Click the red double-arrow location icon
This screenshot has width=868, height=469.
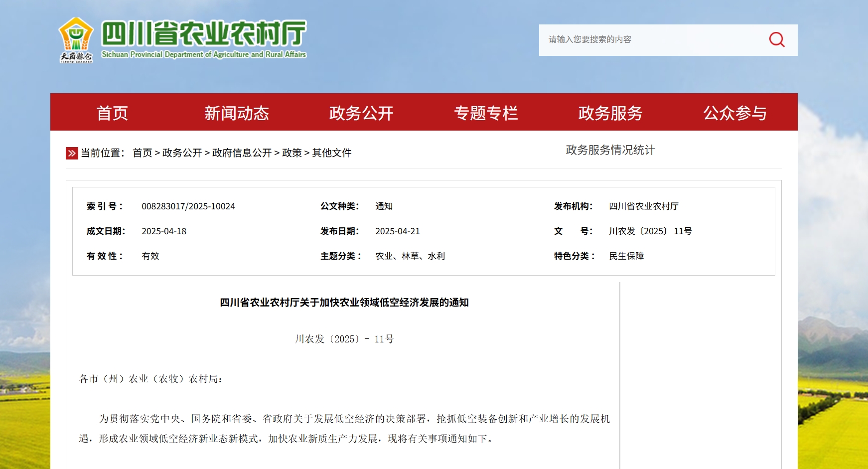pyautogui.click(x=72, y=153)
